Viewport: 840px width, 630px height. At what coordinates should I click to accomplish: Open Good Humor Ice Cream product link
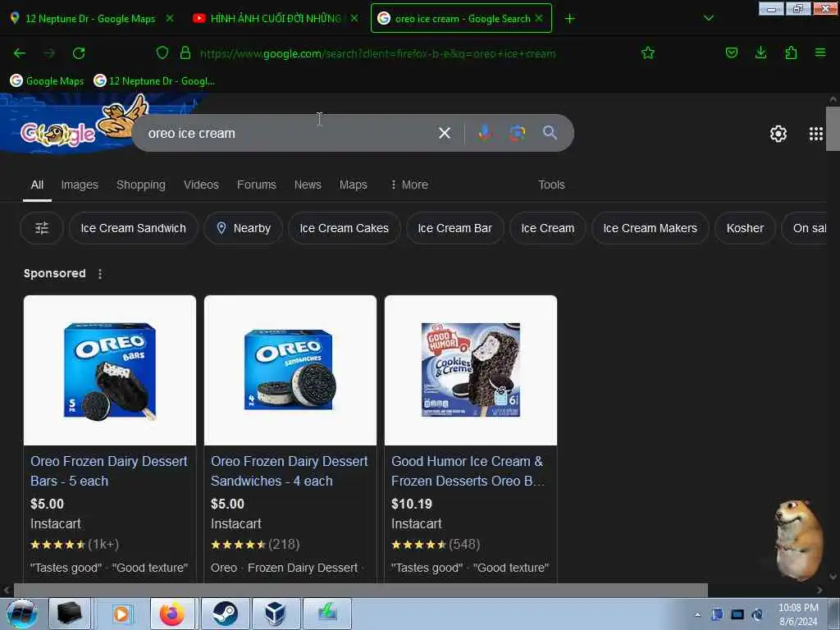[468, 471]
